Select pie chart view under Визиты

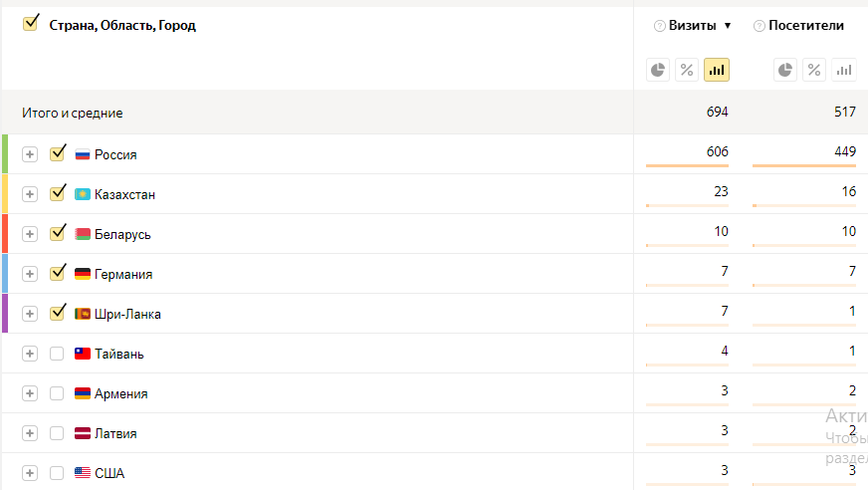click(x=658, y=70)
